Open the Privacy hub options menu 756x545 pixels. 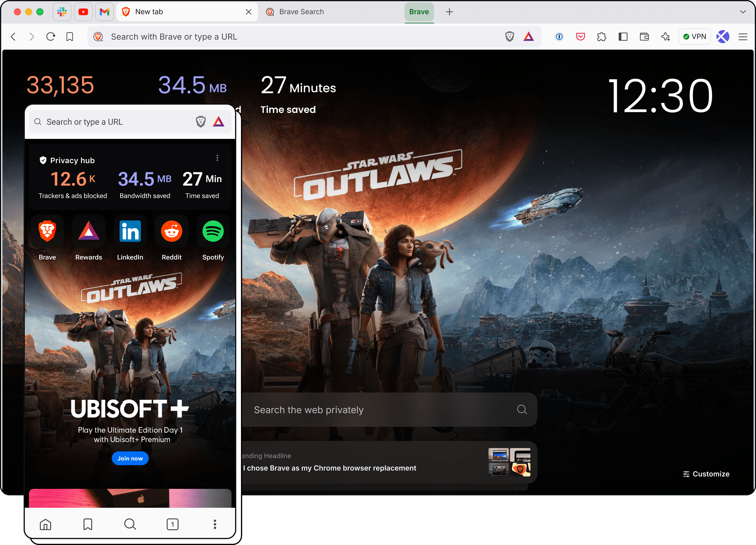217,158
